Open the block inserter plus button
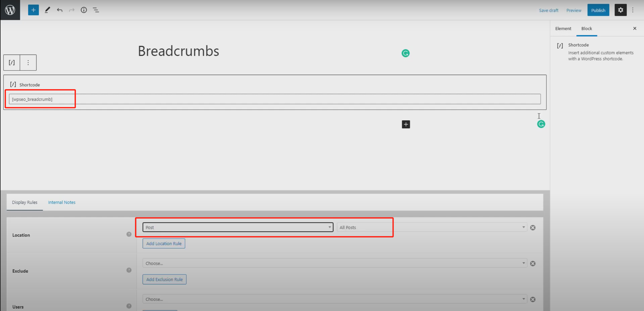 pos(33,10)
